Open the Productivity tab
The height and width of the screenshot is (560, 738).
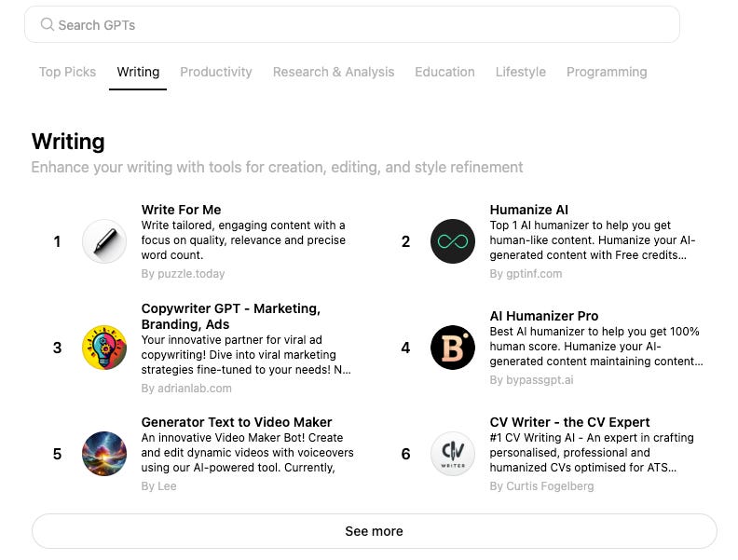click(216, 72)
